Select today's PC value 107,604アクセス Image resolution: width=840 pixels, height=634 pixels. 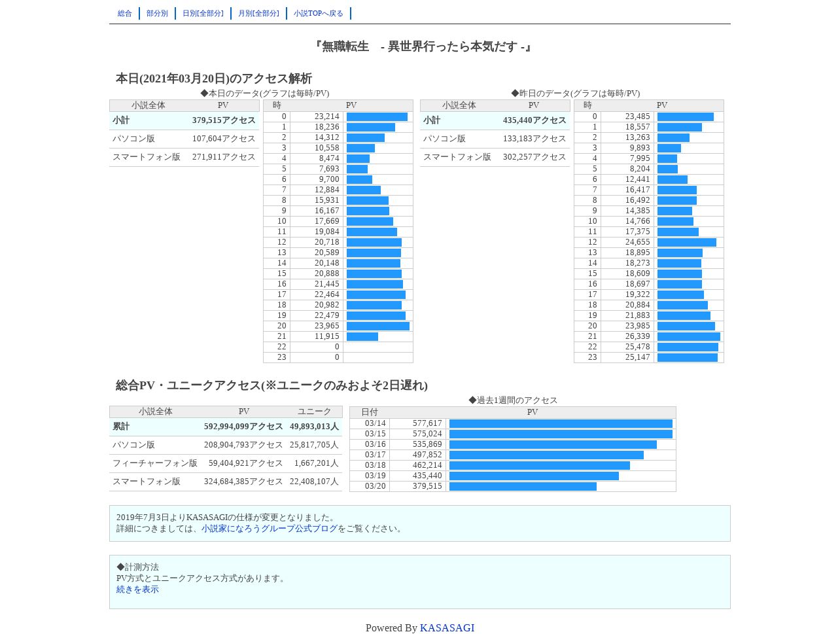[224, 139]
